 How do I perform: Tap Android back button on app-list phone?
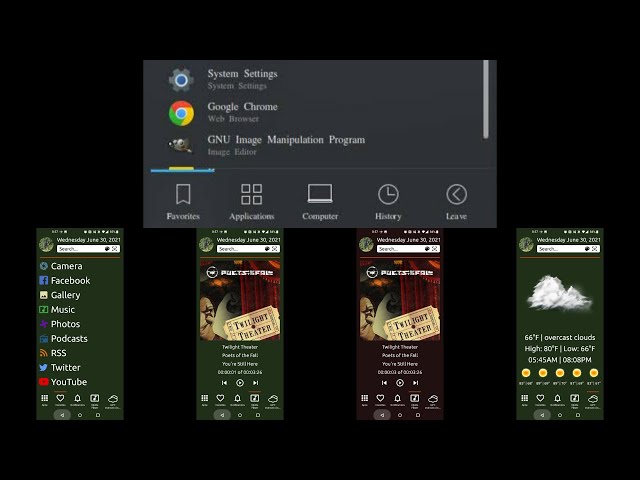click(x=62, y=415)
